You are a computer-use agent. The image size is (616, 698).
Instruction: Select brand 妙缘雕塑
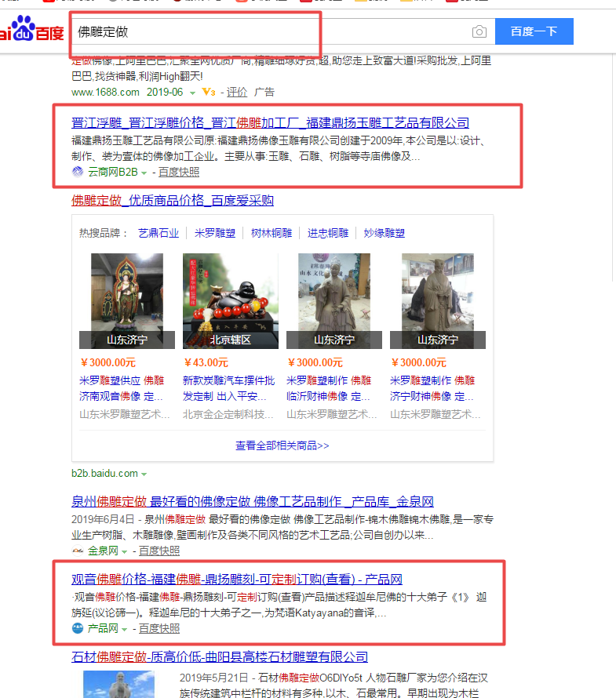(384, 233)
